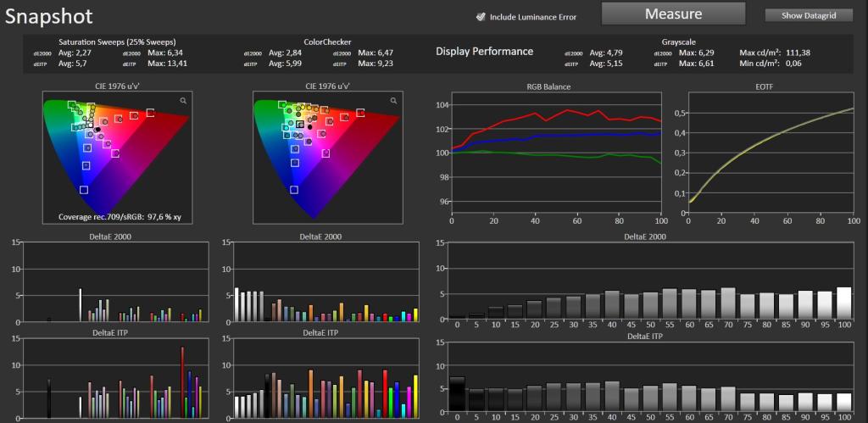This screenshot has height=423, width=868.
Task: Select the tallest red bar in saturation DeltaE ITP
Action: 182,382
